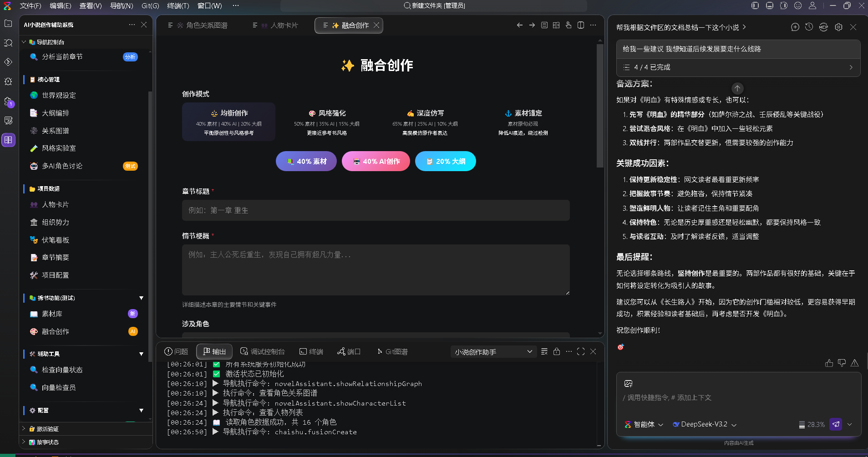
Task: Go back with editor left arrow
Action: pyautogui.click(x=520, y=25)
